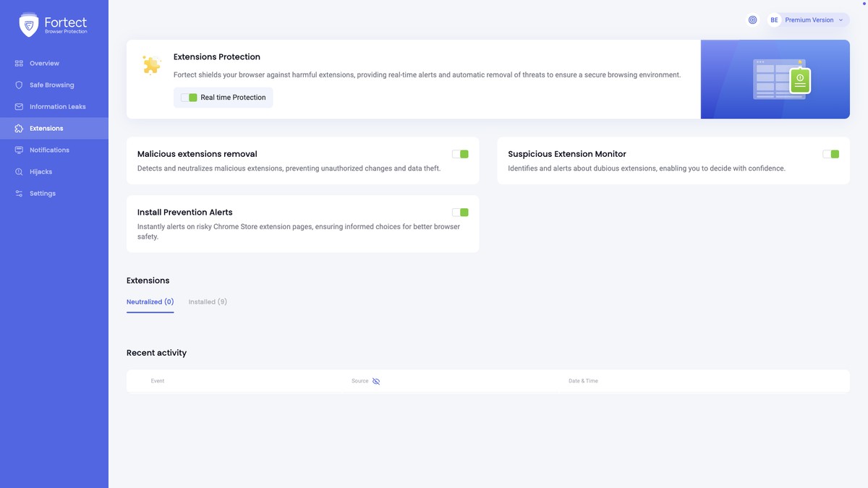Click the Hijacks magnifier icon
Image resolution: width=868 pixels, height=488 pixels.
pyautogui.click(x=20, y=171)
